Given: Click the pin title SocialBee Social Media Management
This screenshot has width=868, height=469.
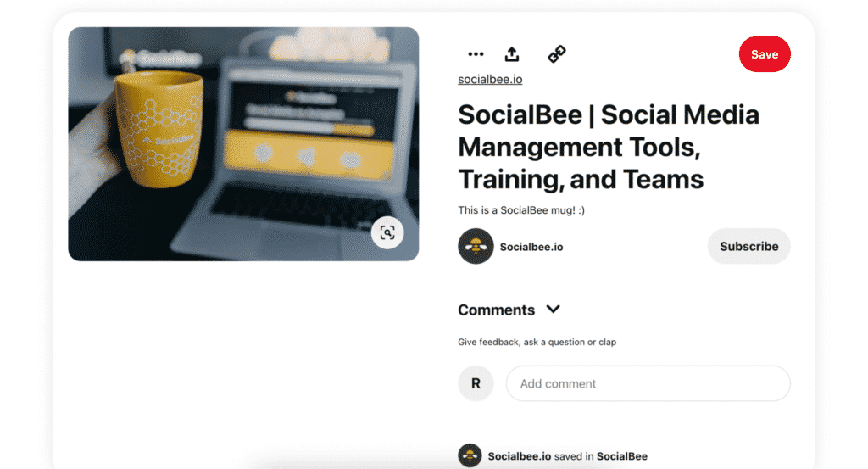Looking at the screenshot, I should 609,147.
